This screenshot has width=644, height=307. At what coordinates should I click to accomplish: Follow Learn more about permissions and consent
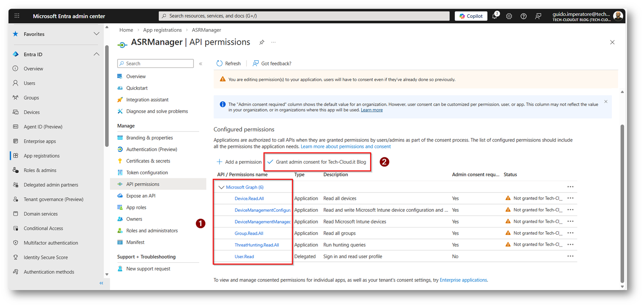pyautogui.click(x=345, y=146)
